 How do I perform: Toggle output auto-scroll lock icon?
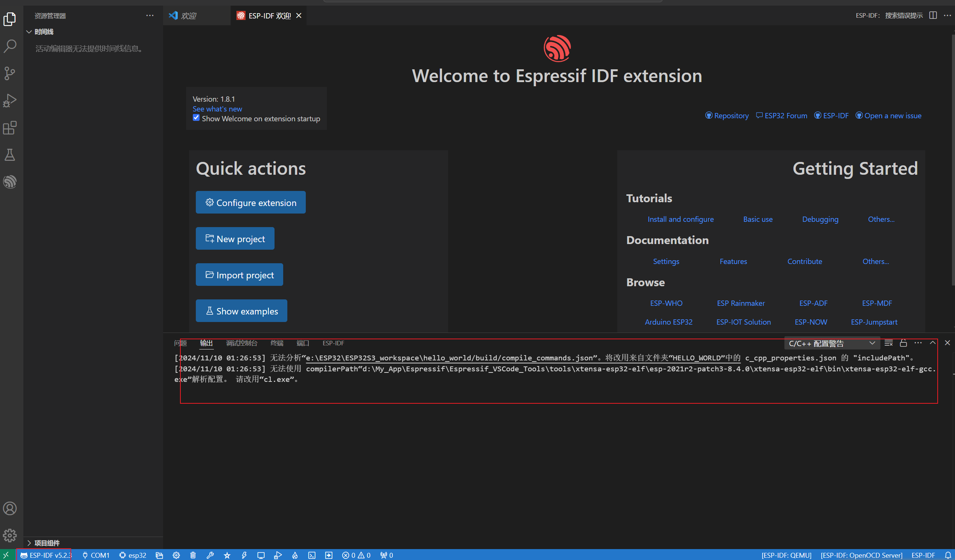903,343
